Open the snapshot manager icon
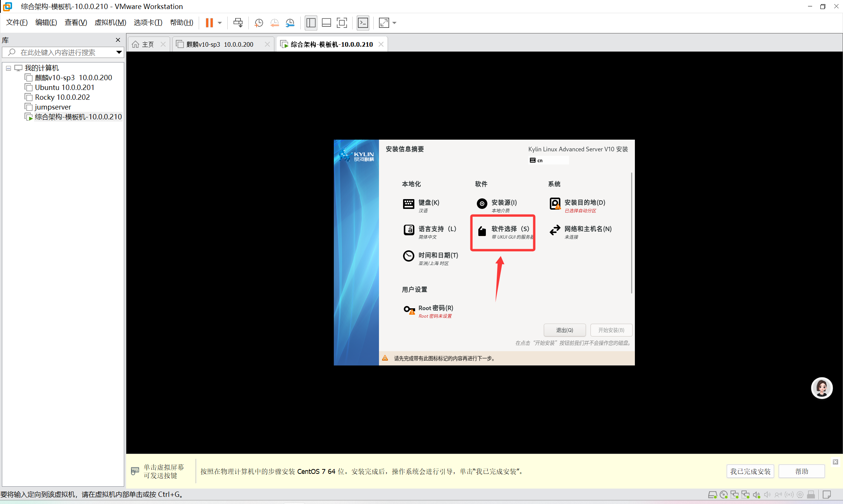 point(290,23)
